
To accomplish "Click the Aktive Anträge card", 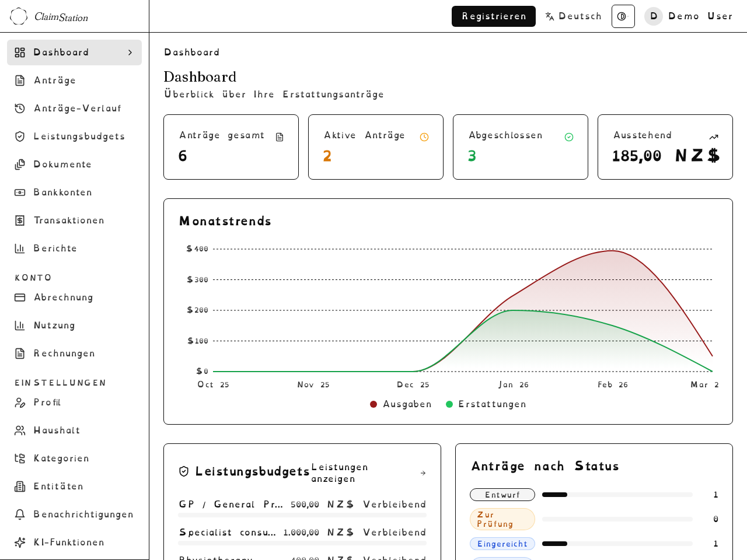I will pyautogui.click(x=376, y=147).
